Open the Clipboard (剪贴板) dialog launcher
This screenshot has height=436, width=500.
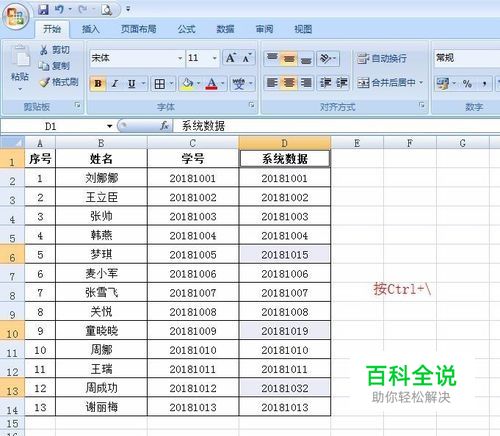[x=78, y=105]
